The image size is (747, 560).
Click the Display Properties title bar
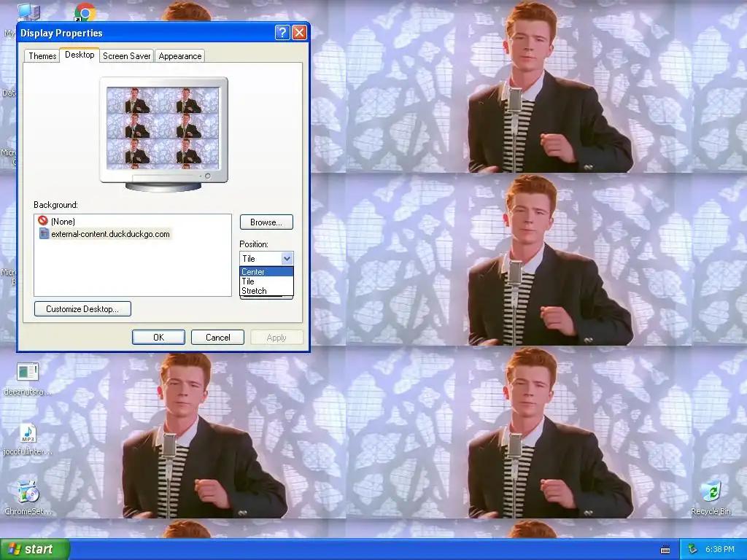145,33
